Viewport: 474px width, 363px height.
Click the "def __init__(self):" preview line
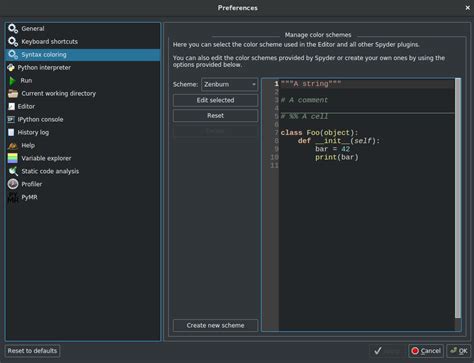click(x=339, y=141)
